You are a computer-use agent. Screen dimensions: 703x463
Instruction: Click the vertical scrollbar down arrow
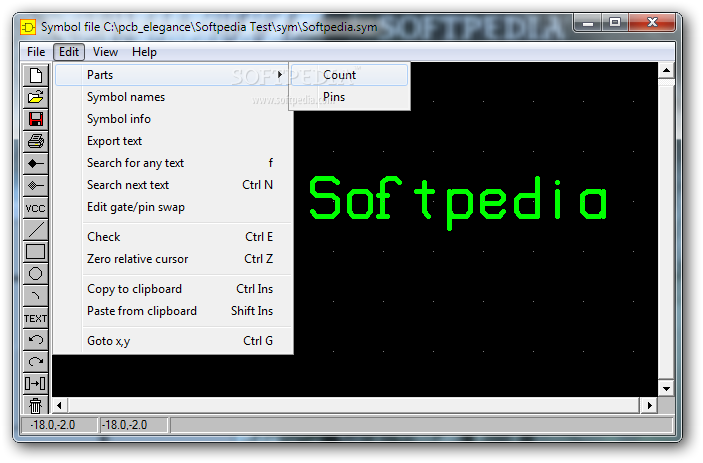pyautogui.click(x=666, y=389)
